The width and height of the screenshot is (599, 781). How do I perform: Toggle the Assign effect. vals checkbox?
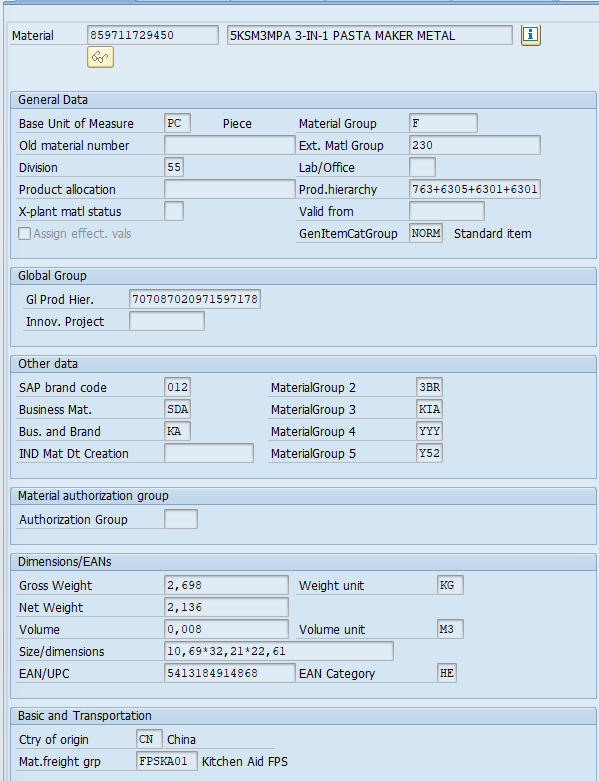pos(24,234)
